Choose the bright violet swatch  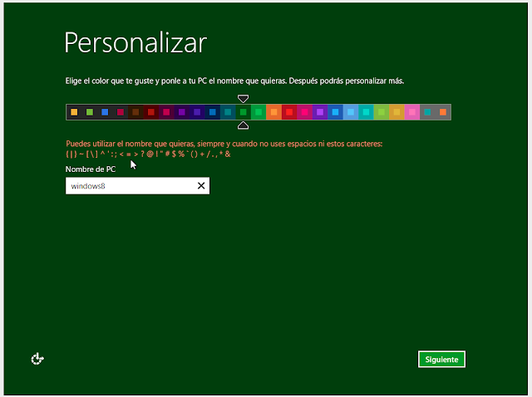[x=319, y=112]
